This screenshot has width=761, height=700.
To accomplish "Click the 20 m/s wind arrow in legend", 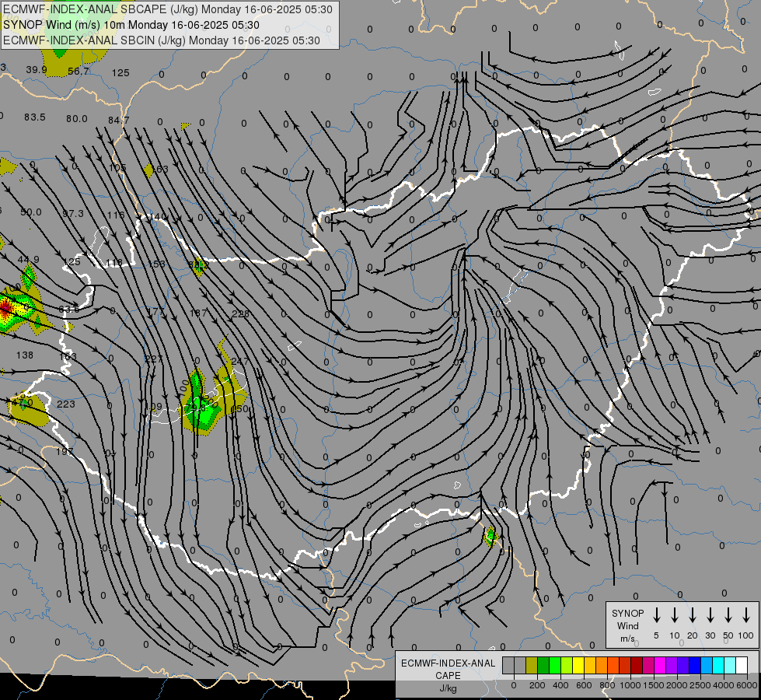I will [x=693, y=615].
